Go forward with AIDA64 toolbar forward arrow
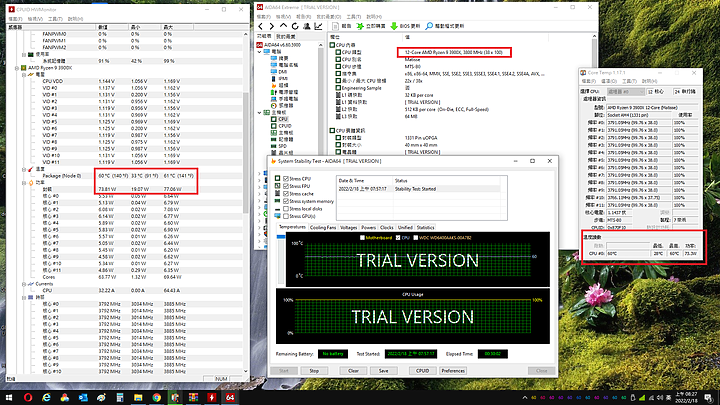 (272, 26)
